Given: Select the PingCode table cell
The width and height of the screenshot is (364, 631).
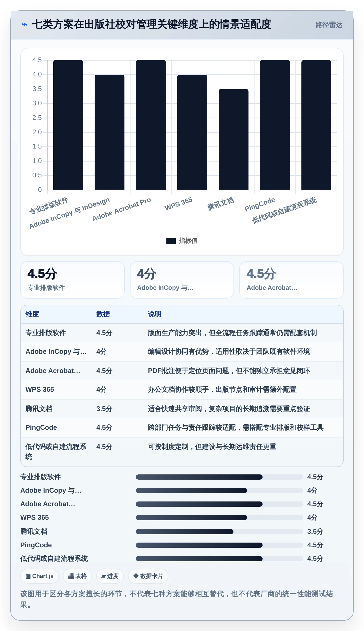Looking at the screenshot, I should [x=41, y=428].
